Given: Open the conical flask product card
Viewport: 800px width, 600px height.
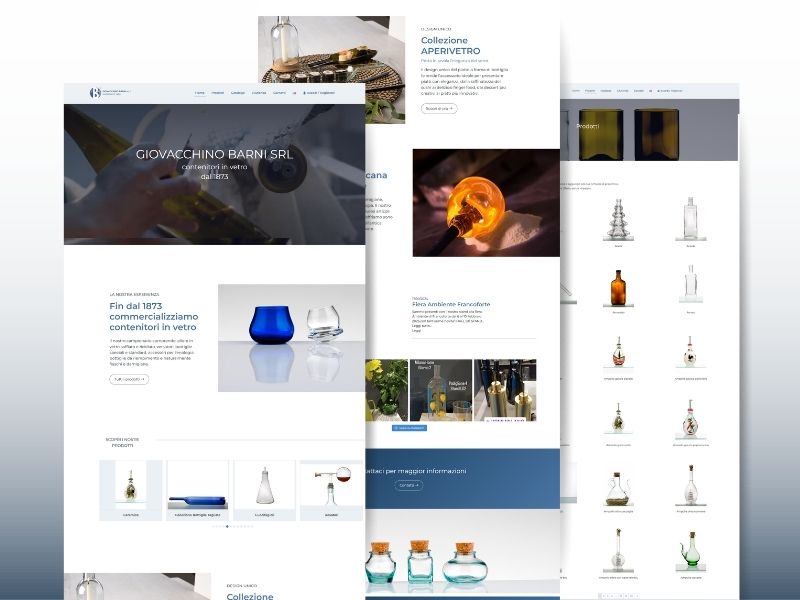Looking at the screenshot, I should (x=264, y=490).
